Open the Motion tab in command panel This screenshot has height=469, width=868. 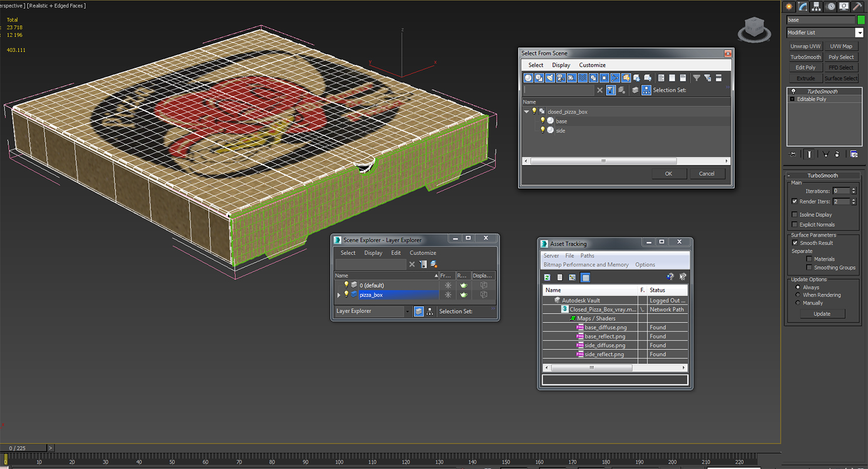click(830, 6)
